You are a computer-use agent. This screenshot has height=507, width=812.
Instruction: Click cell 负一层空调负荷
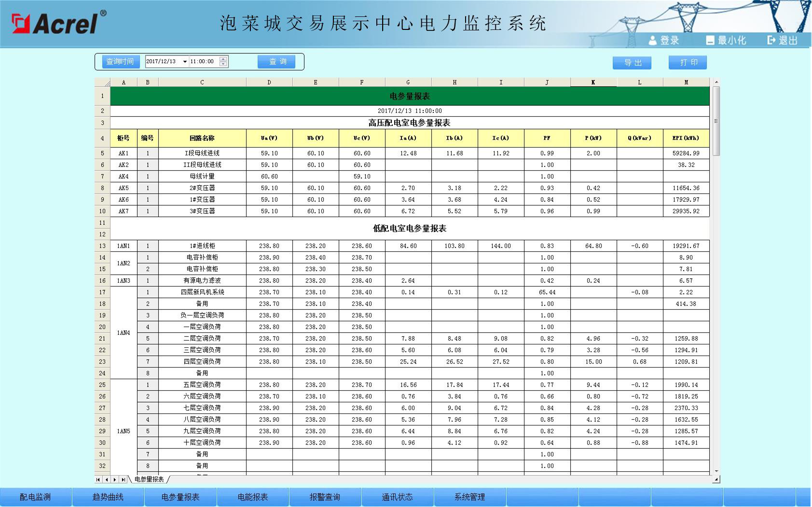(202, 315)
